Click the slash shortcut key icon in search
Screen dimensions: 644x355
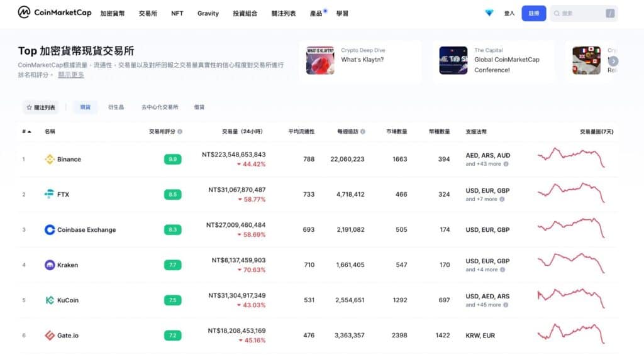(610, 14)
